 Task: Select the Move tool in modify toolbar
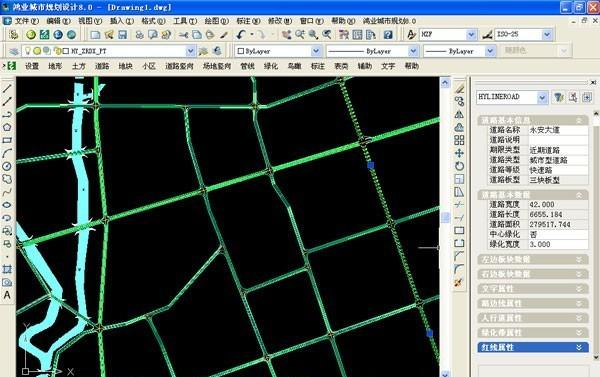459,153
